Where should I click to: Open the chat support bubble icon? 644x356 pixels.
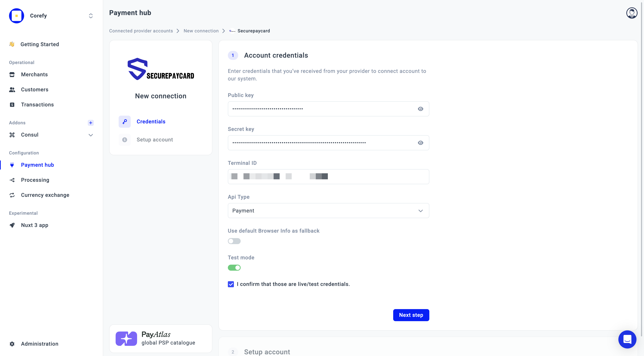click(x=627, y=339)
